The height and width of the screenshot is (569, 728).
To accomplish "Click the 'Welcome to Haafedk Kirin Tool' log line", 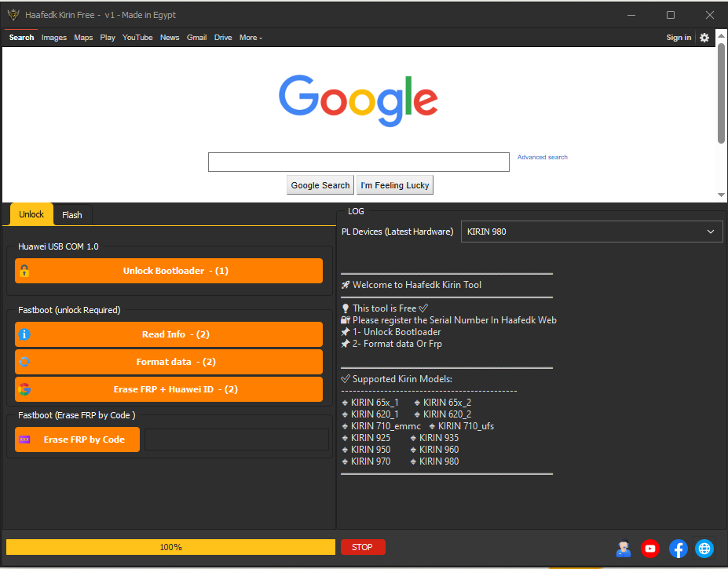I will (412, 285).
